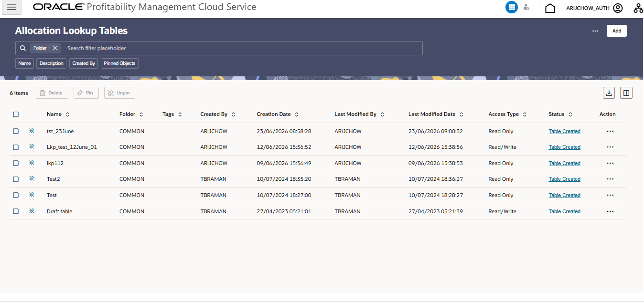Image resolution: width=644 pixels, height=302 pixels.
Task: Check the Lkp_test_12June_01 row checkbox
Action: click(x=16, y=147)
